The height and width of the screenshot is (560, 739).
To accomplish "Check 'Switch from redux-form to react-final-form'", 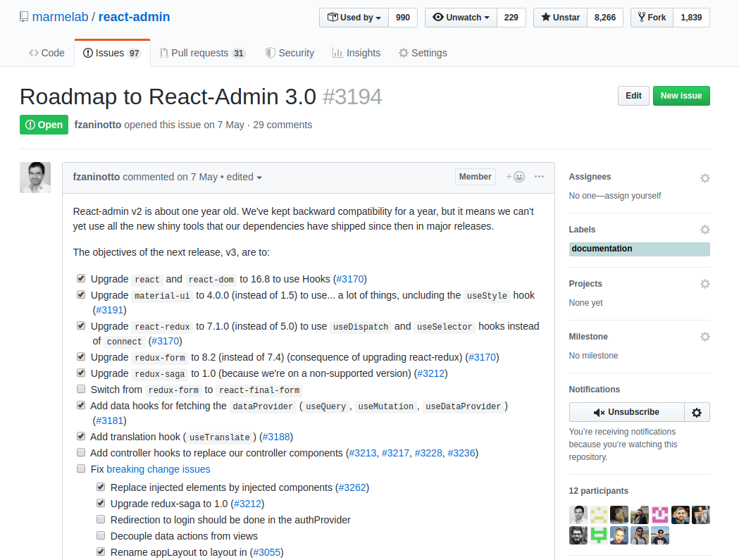I will (x=81, y=389).
